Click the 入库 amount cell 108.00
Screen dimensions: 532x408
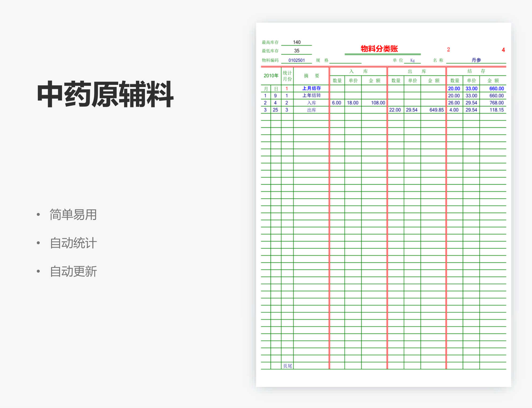click(378, 103)
